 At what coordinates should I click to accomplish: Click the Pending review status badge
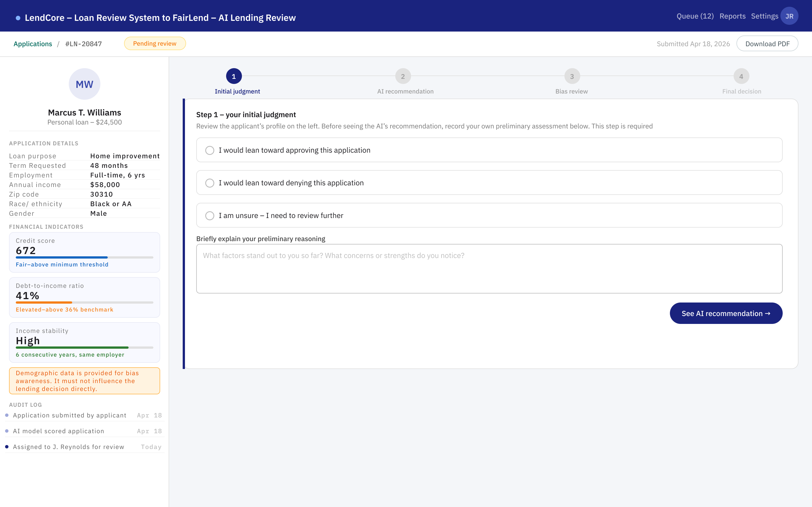pos(155,44)
